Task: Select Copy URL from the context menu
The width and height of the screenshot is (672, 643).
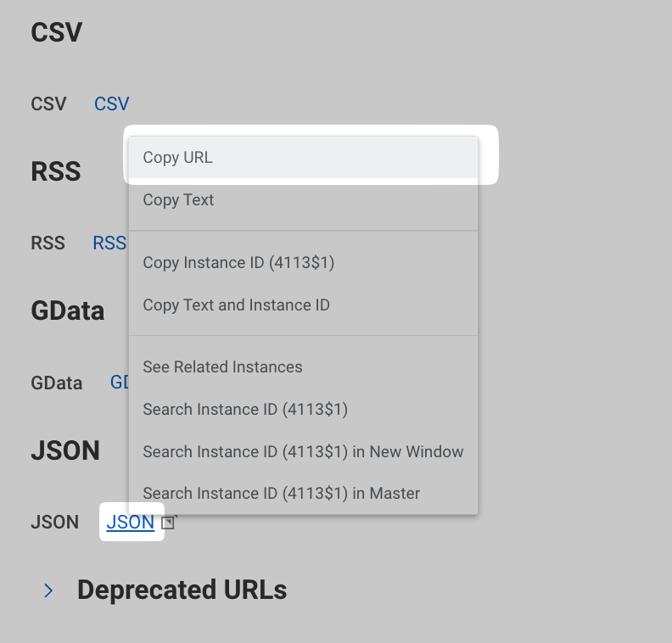Action: (178, 158)
